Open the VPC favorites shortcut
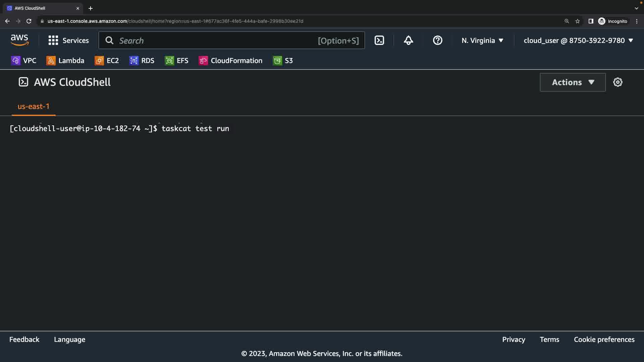Viewport: 644px width, 362px height. pyautogui.click(x=23, y=61)
